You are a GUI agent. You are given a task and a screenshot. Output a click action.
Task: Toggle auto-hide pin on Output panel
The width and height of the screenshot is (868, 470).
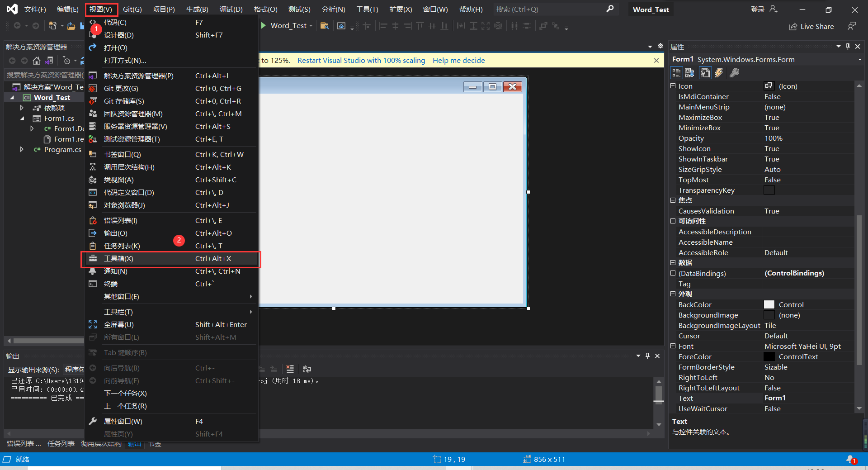(x=648, y=356)
